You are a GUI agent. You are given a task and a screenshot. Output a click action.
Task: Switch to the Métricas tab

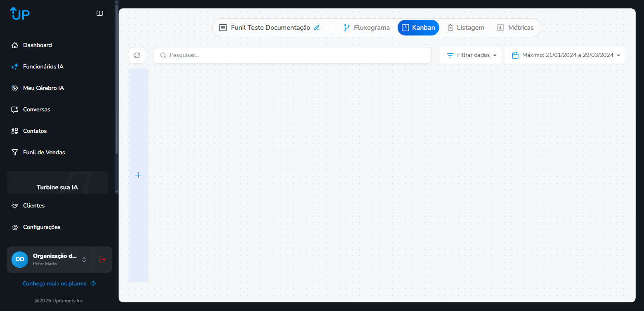click(515, 28)
